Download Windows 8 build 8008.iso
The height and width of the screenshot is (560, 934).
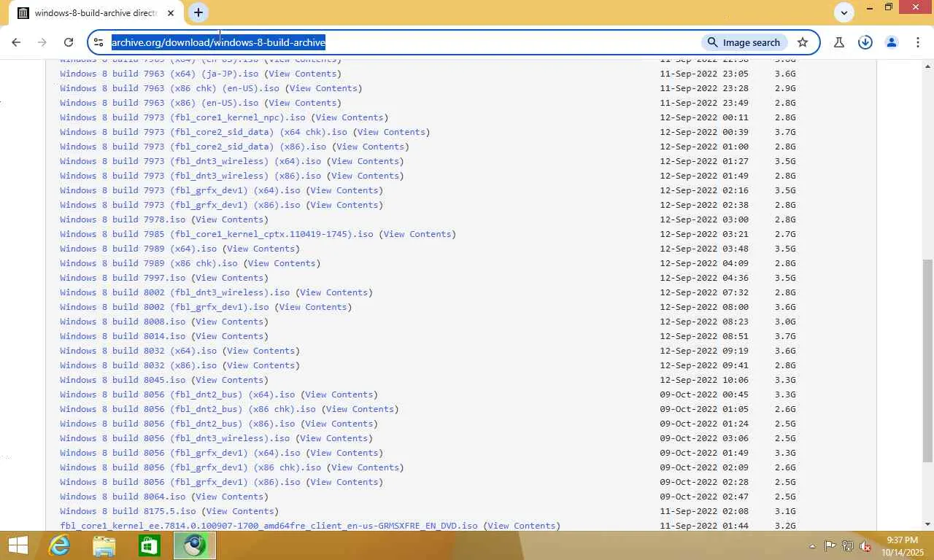(123, 322)
